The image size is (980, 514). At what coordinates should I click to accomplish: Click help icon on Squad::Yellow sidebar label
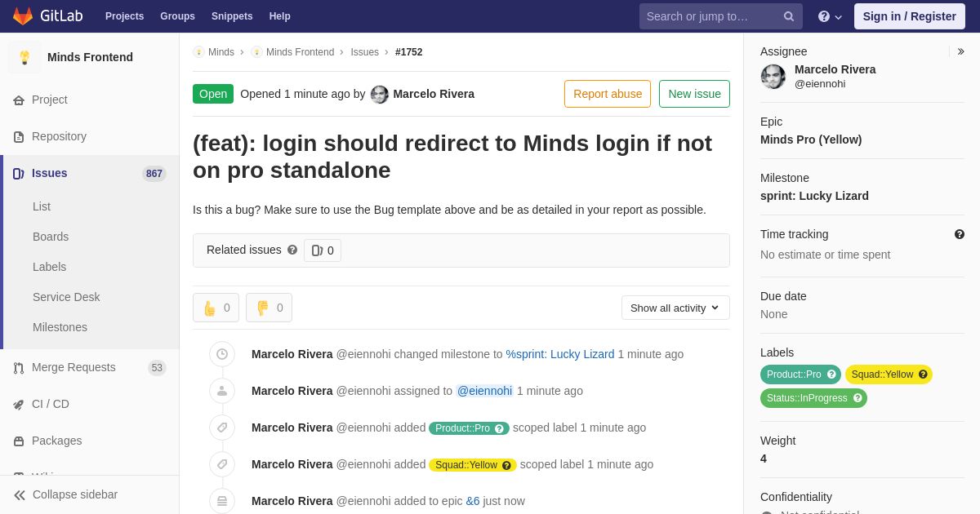[x=923, y=374]
